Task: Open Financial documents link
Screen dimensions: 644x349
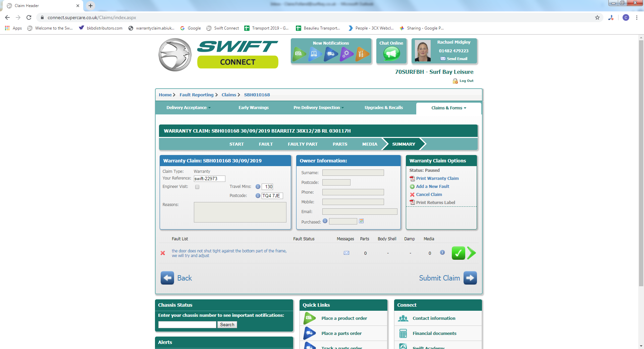Action: pyautogui.click(x=434, y=333)
